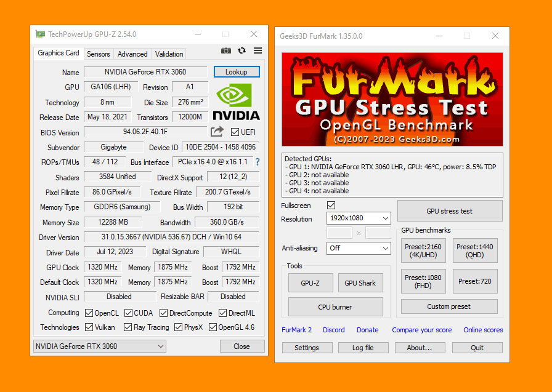Open the Discord link
552x392 pixels.
coord(334,330)
